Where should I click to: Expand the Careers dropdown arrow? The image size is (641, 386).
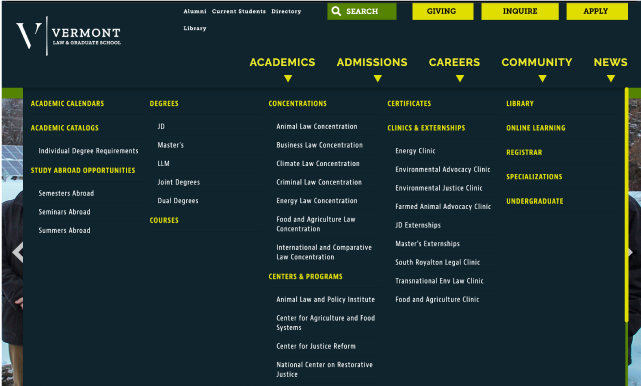(460, 78)
